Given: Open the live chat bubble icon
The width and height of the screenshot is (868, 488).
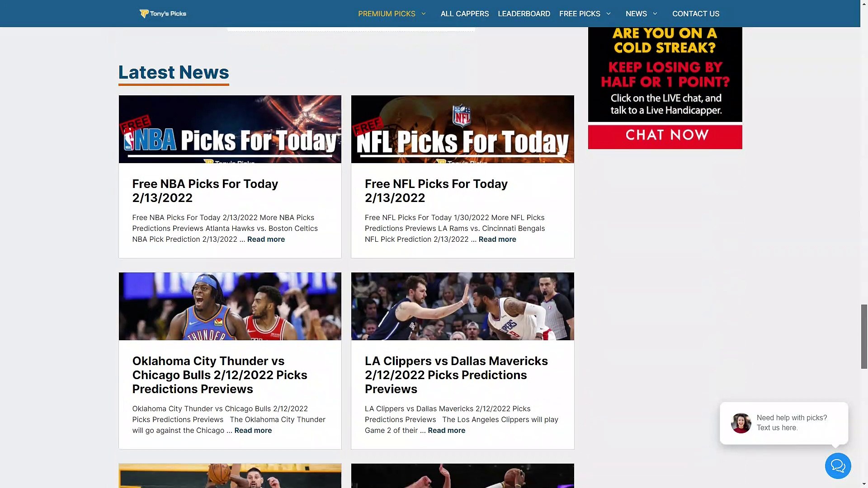Looking at the screenshot, I should [x=838, y=466].
